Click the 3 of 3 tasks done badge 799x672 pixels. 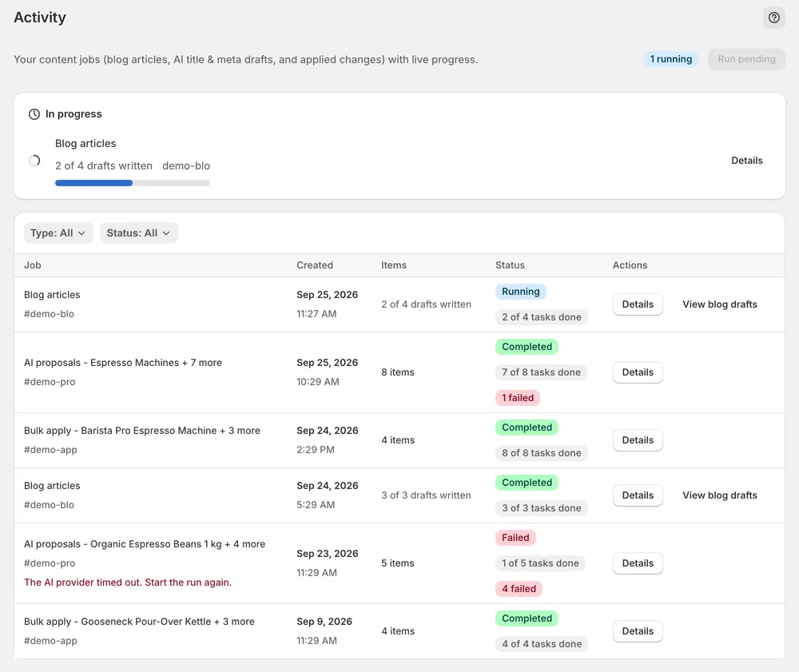tap(541, 508)
